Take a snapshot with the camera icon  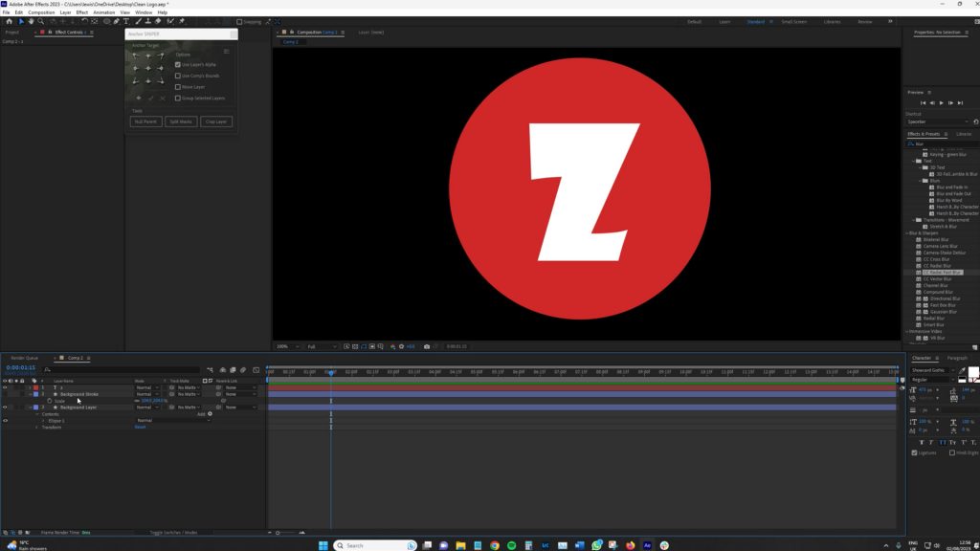point(427,346)
